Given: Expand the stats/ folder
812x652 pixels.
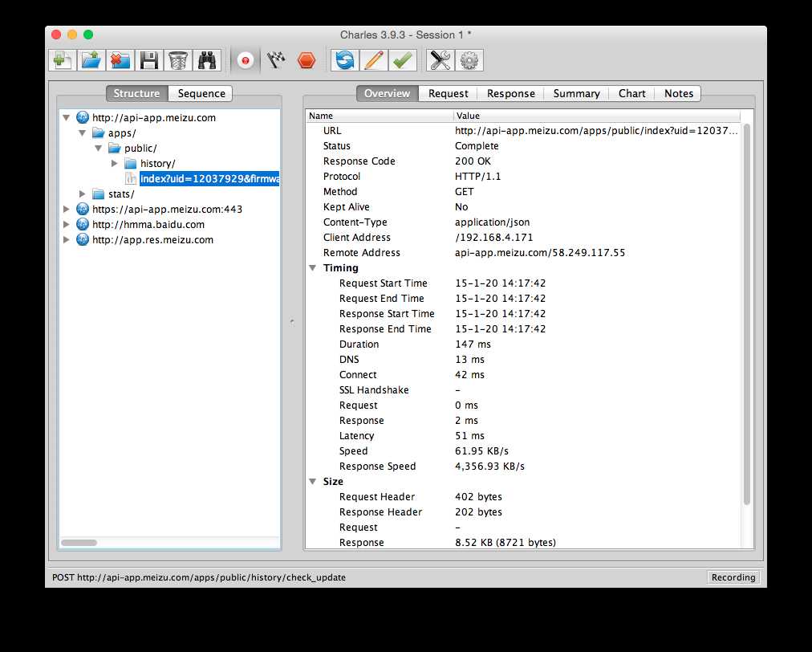Looking at the screenshot, I should click(x=83, y=194).
